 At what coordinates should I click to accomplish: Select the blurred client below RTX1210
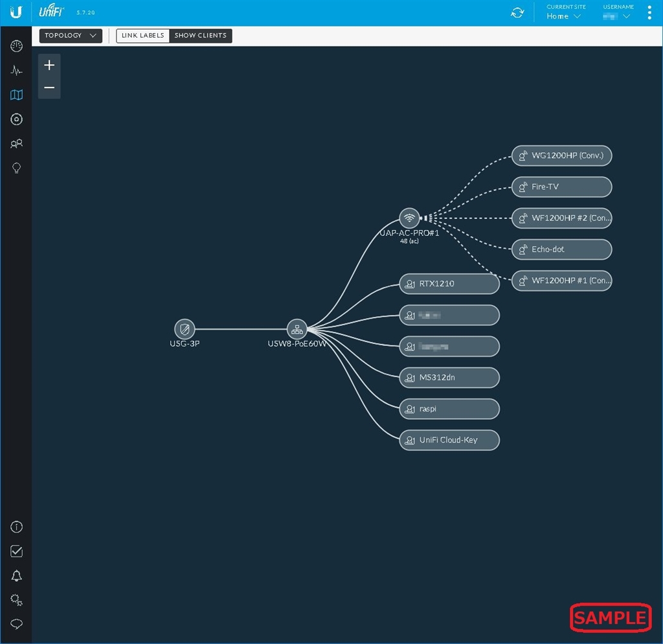[x=449, y=316]
